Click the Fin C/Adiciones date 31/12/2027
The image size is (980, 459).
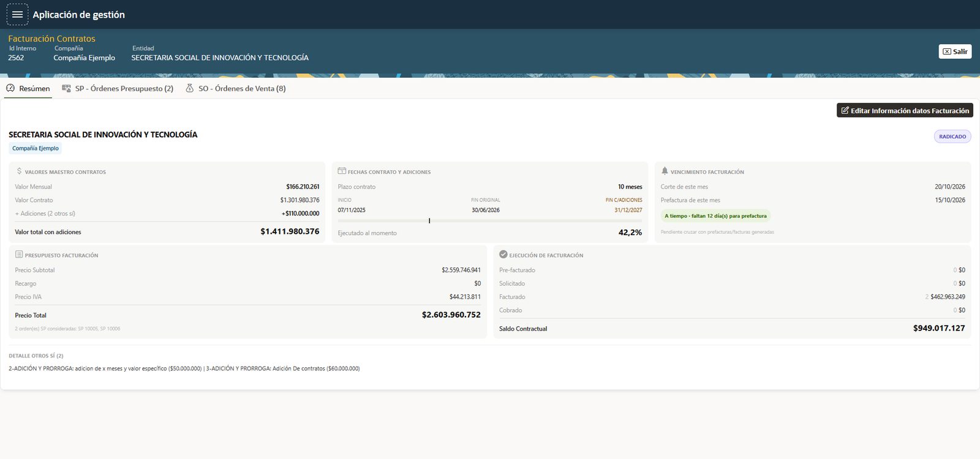pos(628,210)
